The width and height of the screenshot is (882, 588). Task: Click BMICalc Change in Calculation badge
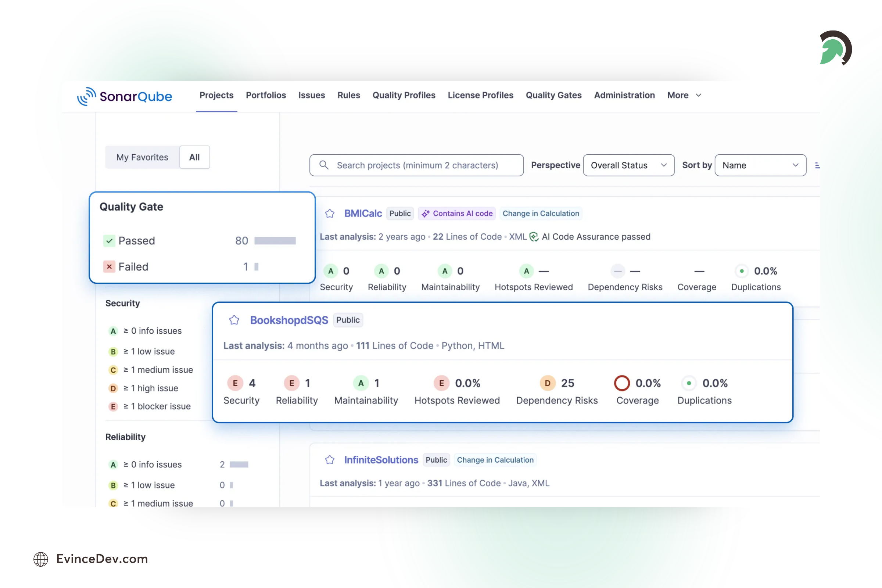tap(541, 214)
